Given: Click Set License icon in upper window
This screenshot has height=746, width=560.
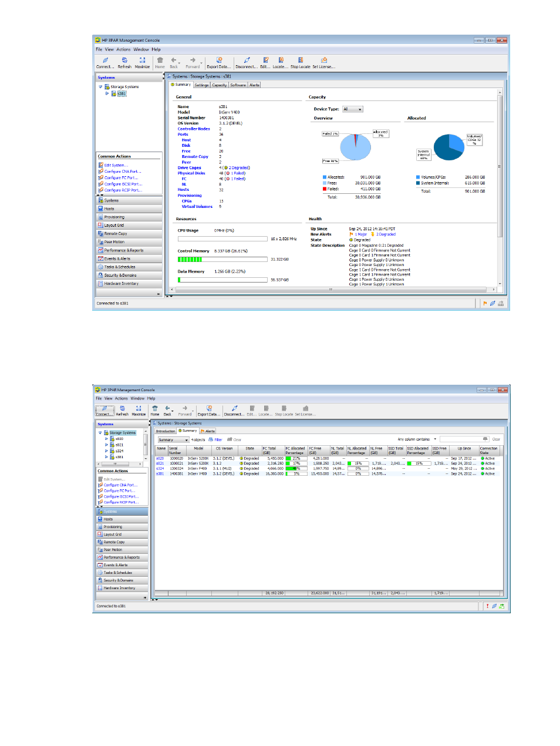Looking at the screenshot, I should 324,60.
